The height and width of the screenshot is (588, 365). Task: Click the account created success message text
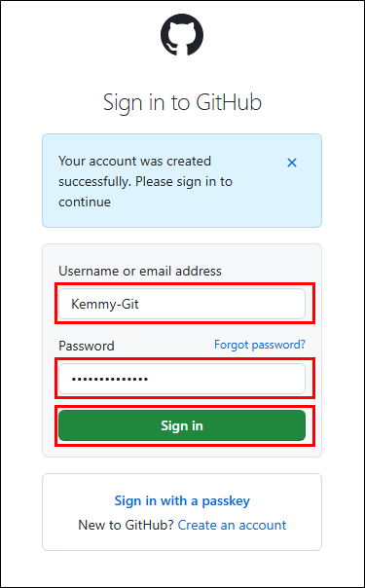pyautogui.click(x=145, y=181)
